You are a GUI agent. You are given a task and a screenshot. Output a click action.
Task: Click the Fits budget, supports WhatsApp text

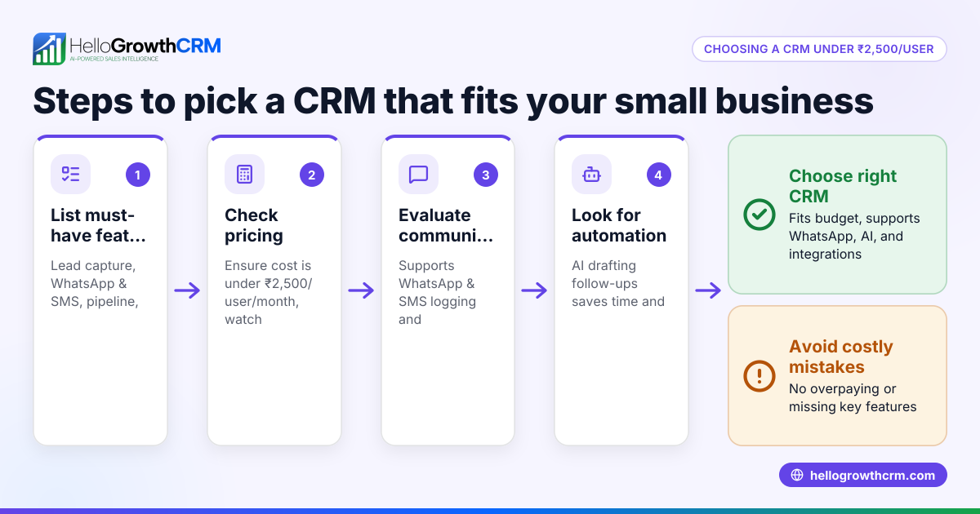tap(854, 236)
